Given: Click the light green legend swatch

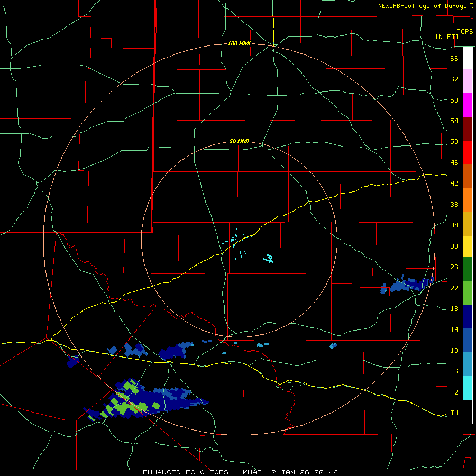Looking at the screenshot, I should click(467, 293).
